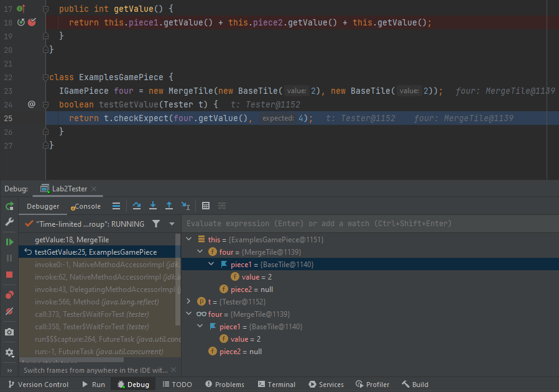Viewport: 559px width, 392px height.
Task: Resume program with the green play icon
Action: pyautogui.click(x=9, y=242)
